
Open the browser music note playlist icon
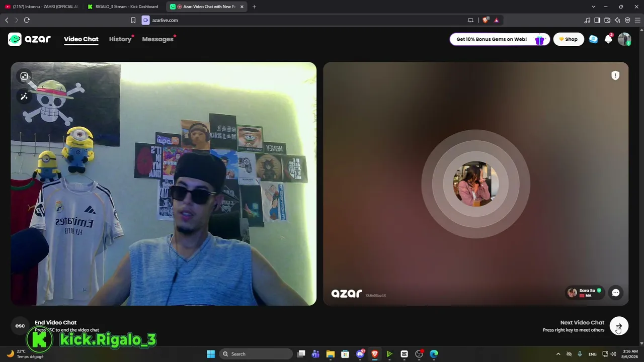coord(587,20)
